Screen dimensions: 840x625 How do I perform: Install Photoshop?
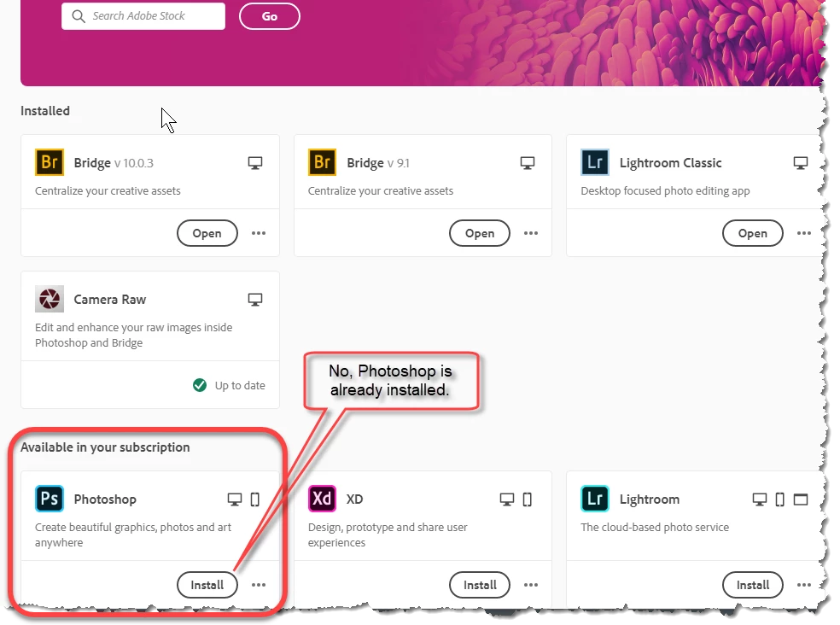pyautogui.click(x=207, y=585)
